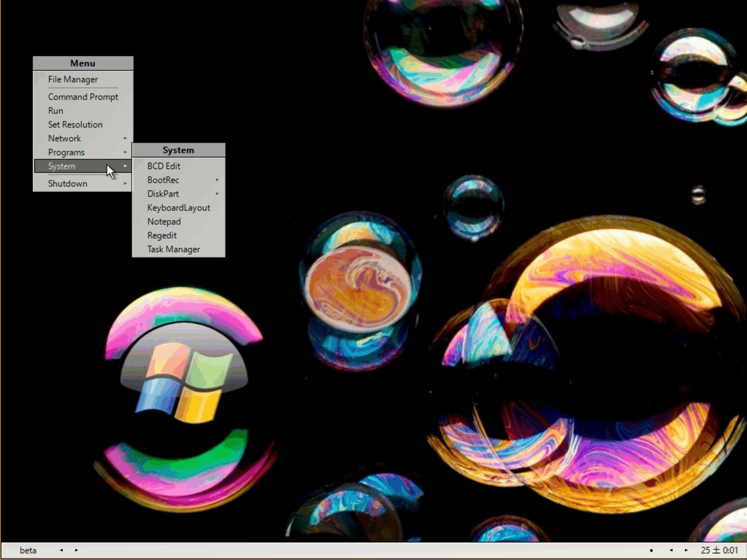Open Regedit from the System submenu
The image size is (747, 560).
162,235
